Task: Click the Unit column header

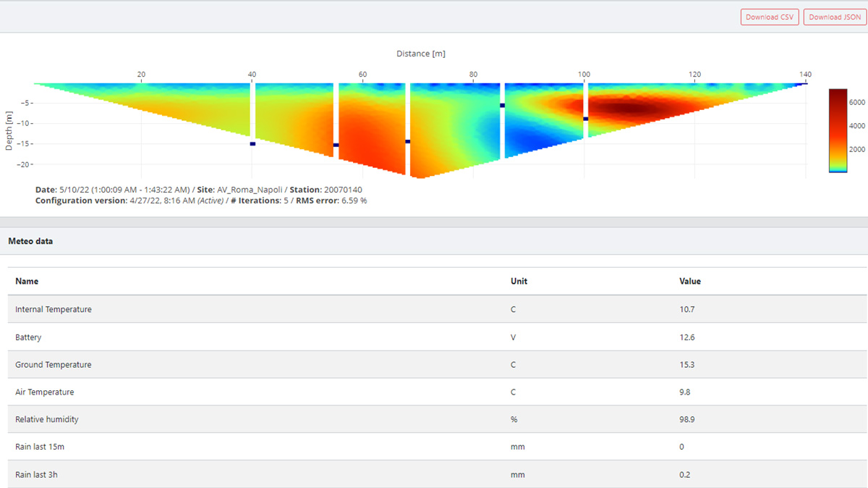Action: tap(519, 281)
